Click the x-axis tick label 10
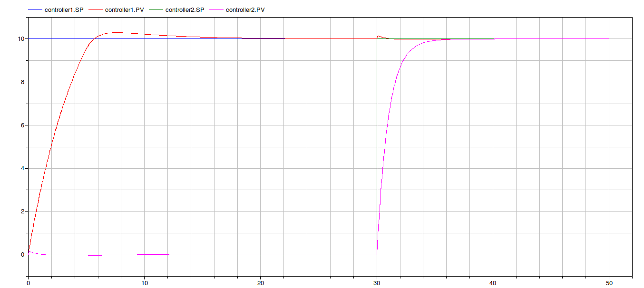This screenshot has height=288, width=644. 145,283
